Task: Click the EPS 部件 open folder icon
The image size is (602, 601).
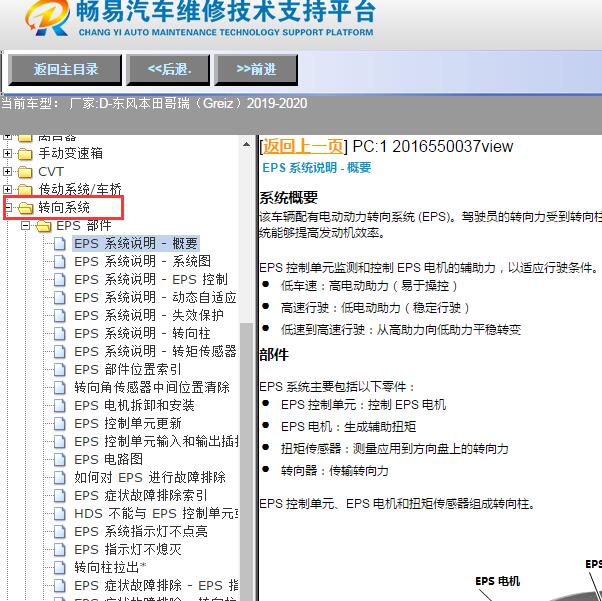Action: 44,226
